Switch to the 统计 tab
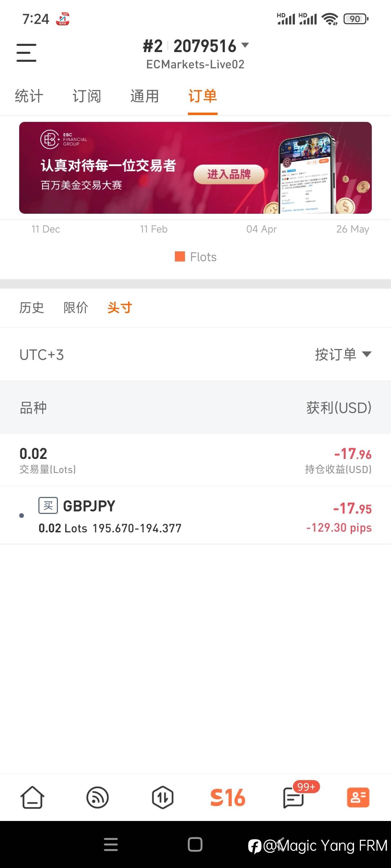The height and width of the screenshot is (868, 391). (29, 96)
